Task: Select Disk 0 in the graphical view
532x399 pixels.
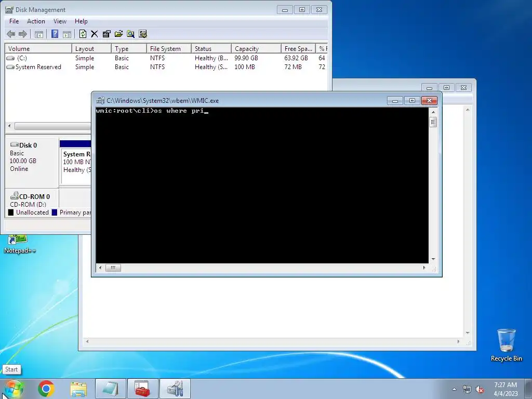Action: tap(32, 162)
